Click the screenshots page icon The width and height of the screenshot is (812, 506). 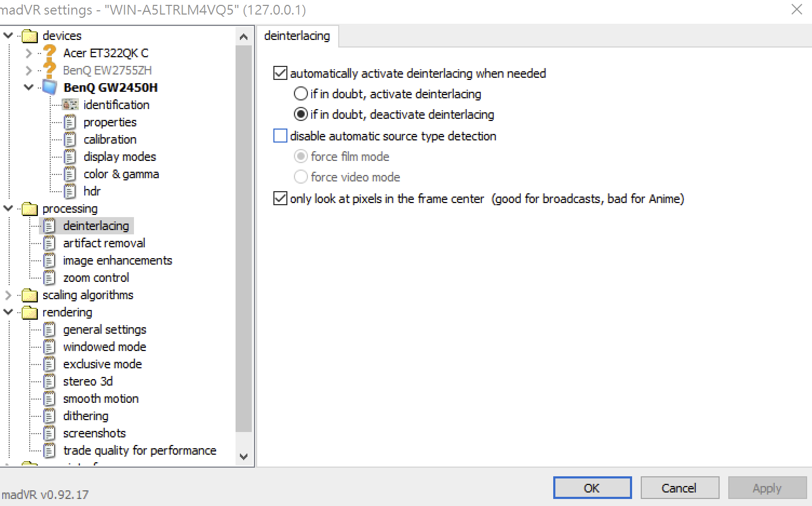pyautogui.click(x=49, y=433)
